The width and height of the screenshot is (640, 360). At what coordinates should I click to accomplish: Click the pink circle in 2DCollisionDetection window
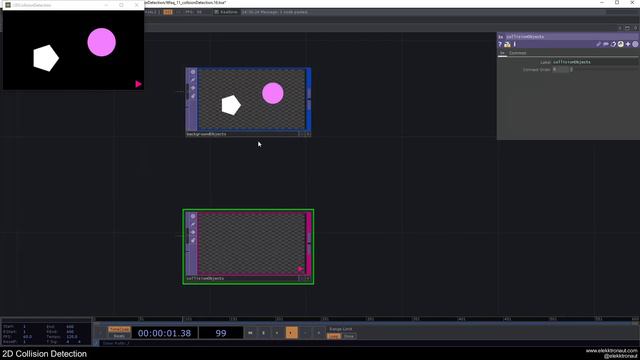[x=102, y=42]
